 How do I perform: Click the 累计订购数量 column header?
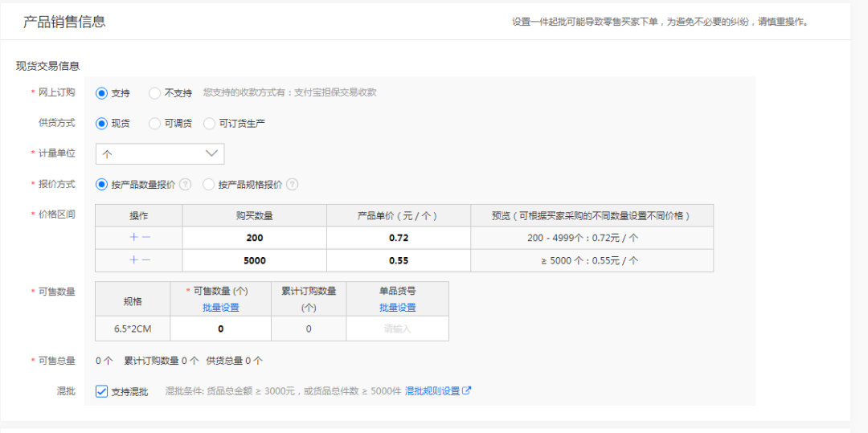pyautogui.click(x=309, y=299)
